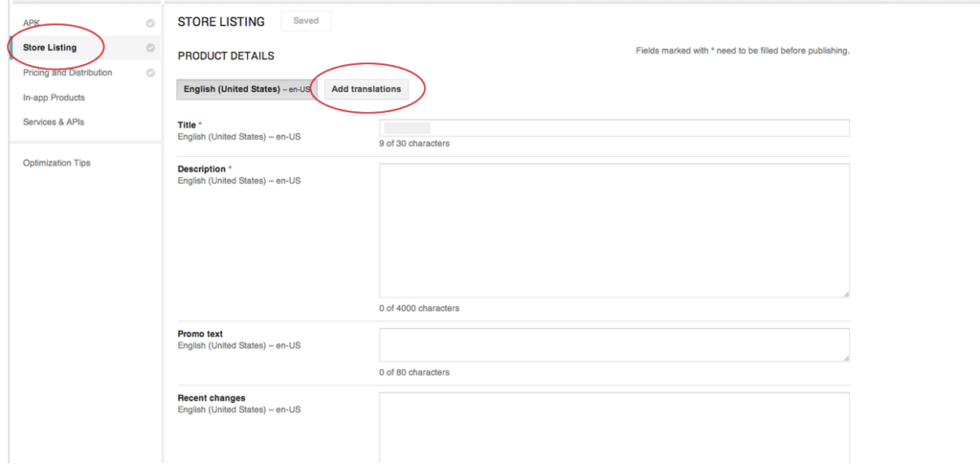Click the Description text area corner handle
This screenshot has width=980, height=464.
tap(846, 294)
